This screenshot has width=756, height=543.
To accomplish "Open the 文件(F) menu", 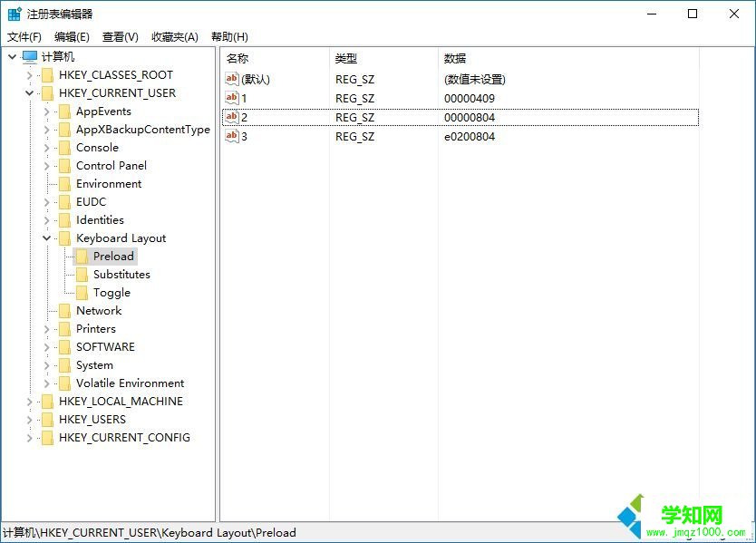I will (24, 36).
